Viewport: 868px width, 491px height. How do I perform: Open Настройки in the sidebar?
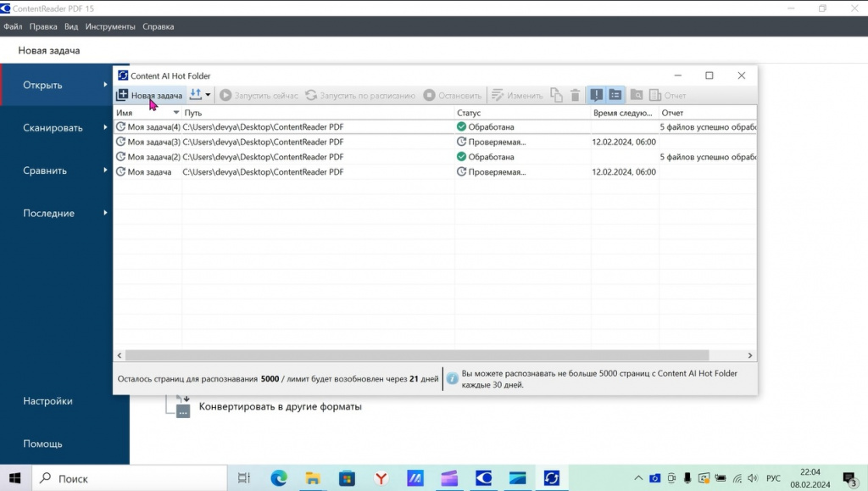coord(47,401)
